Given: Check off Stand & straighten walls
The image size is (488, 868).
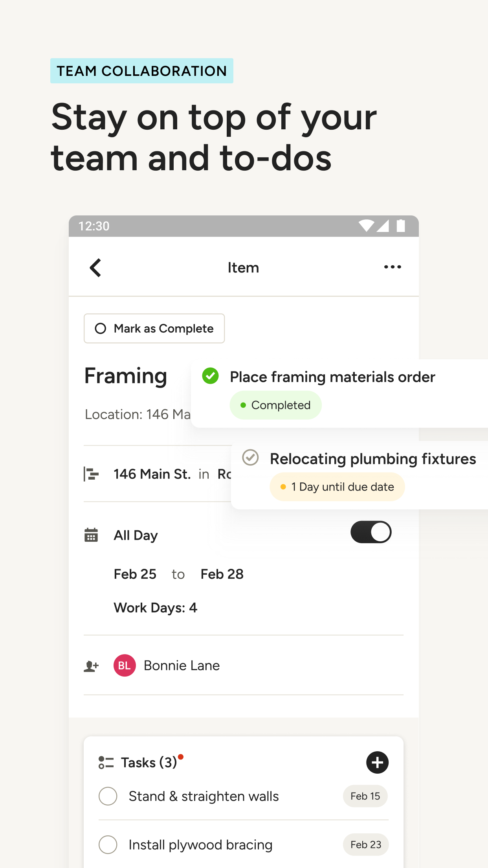Looking at the screenshot, I should click(108, 796).
